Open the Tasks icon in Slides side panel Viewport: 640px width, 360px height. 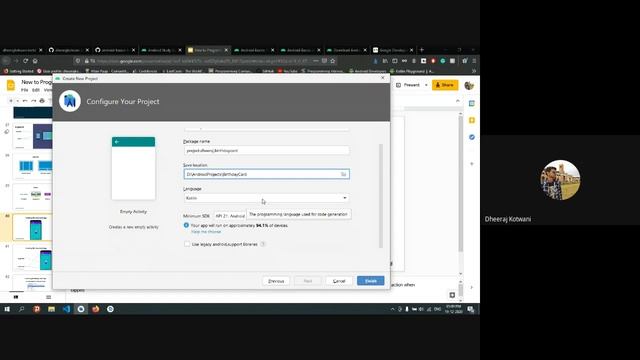[472, 137]
